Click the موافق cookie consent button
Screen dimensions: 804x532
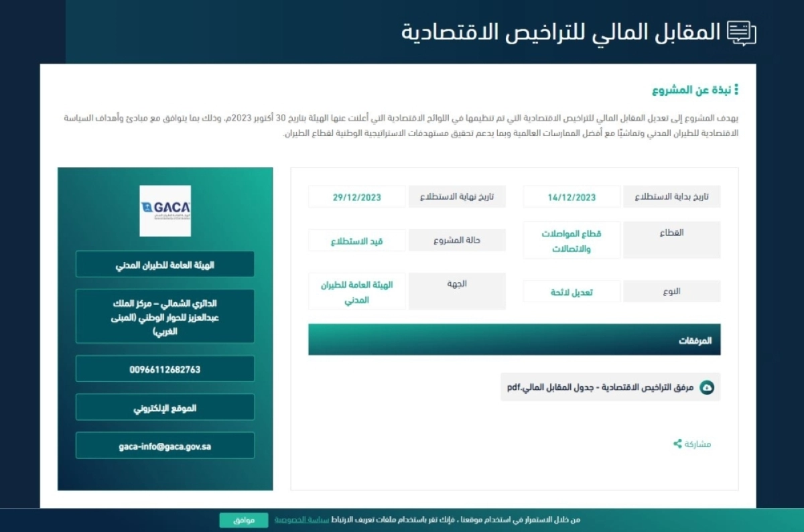pos(243,518)
